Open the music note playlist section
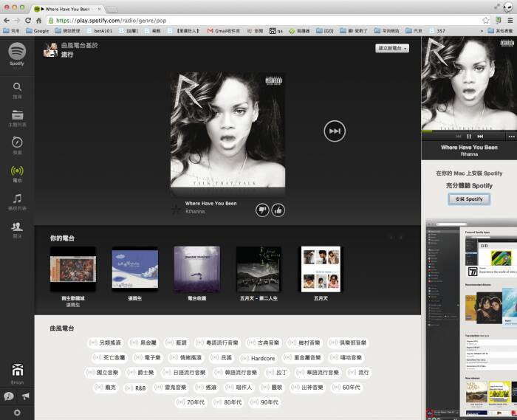 [17, 199]
